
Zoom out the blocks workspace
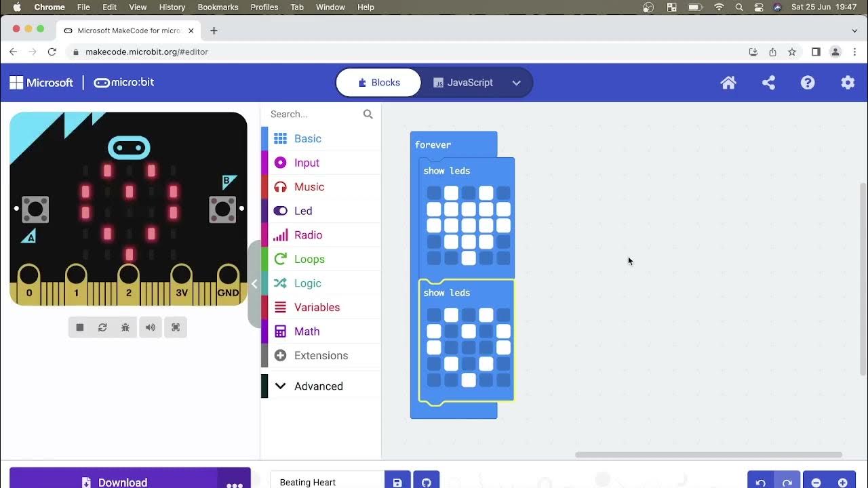(x=816, y=482)
